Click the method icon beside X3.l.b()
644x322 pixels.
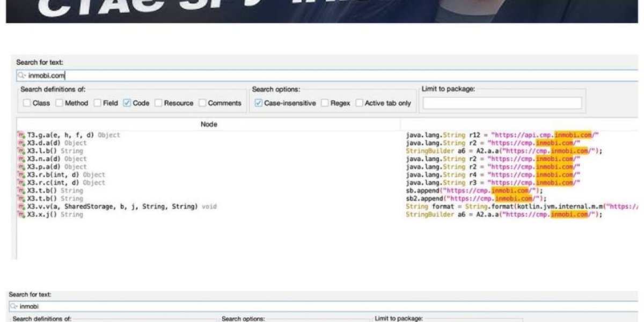coord(21,151)
